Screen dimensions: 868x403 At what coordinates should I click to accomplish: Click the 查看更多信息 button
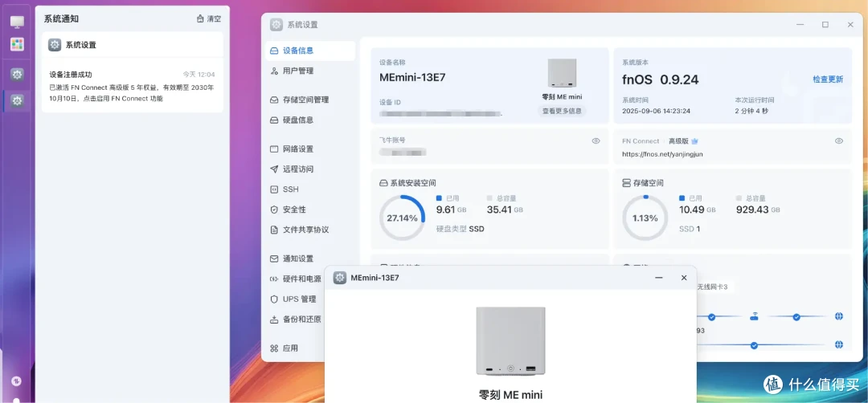tap(562, 111)
